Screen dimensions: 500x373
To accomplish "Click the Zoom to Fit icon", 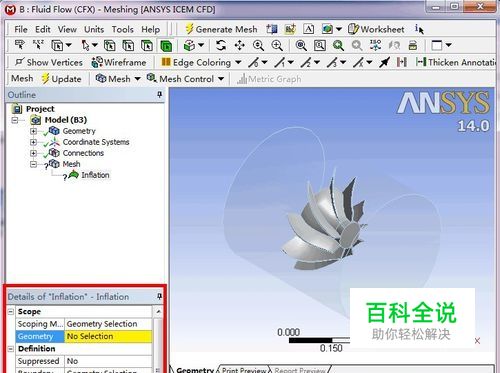I will tap(301, 45).
